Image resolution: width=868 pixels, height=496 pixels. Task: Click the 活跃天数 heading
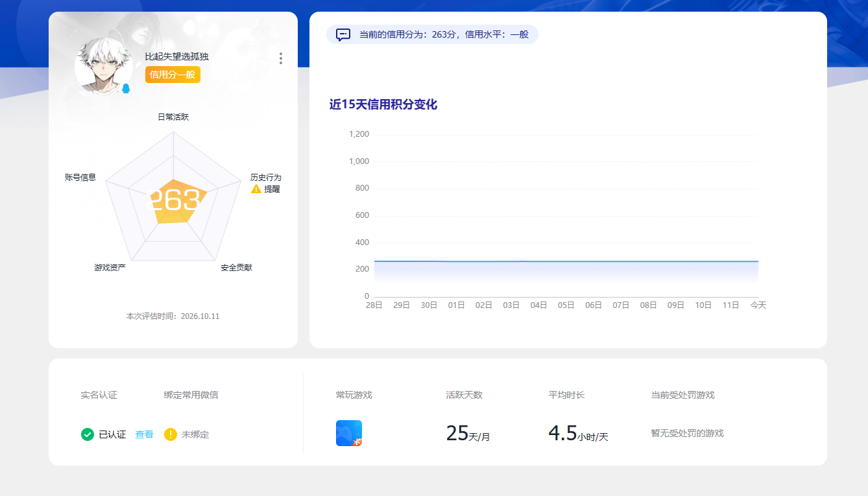click(x=464, y=394)
